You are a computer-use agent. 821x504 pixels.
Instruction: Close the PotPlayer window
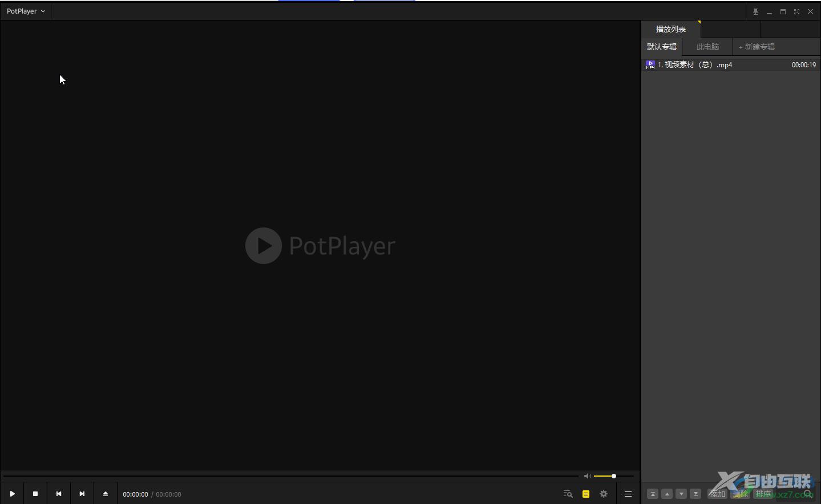coord(810,11)
